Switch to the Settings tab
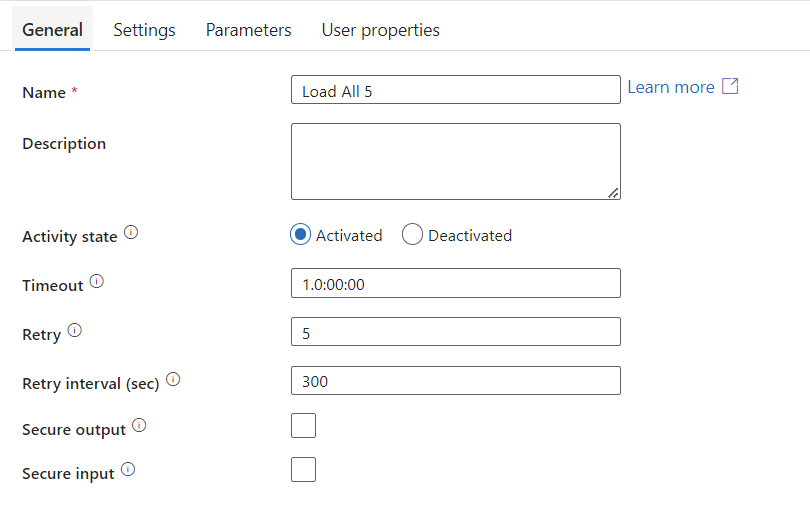Viewport: 810px width, 508px height. click(x=144, y=30)
